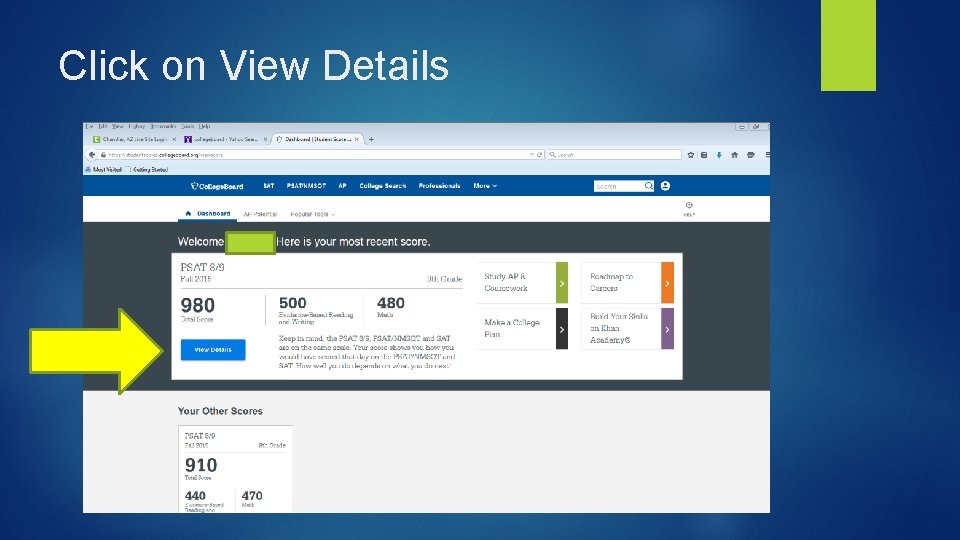Reload the page using the refresh icon
Viewport: 960px width, 540px height.
coord(539,155)
